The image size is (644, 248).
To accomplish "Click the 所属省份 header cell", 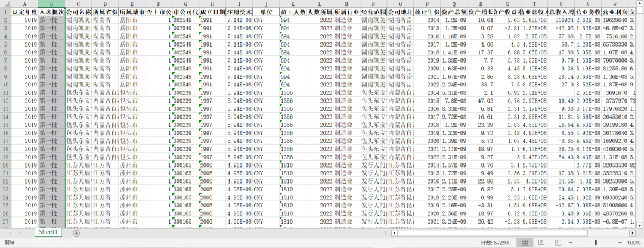I will pos(105,11).
